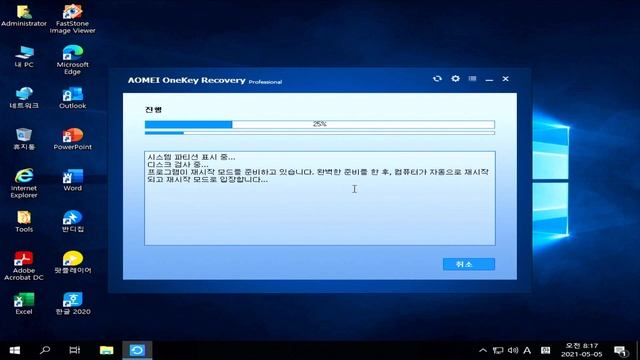Expand hidden system tray icons chevron
The width and height of the screenshot is (640, 360).
[x=483, y=351]
